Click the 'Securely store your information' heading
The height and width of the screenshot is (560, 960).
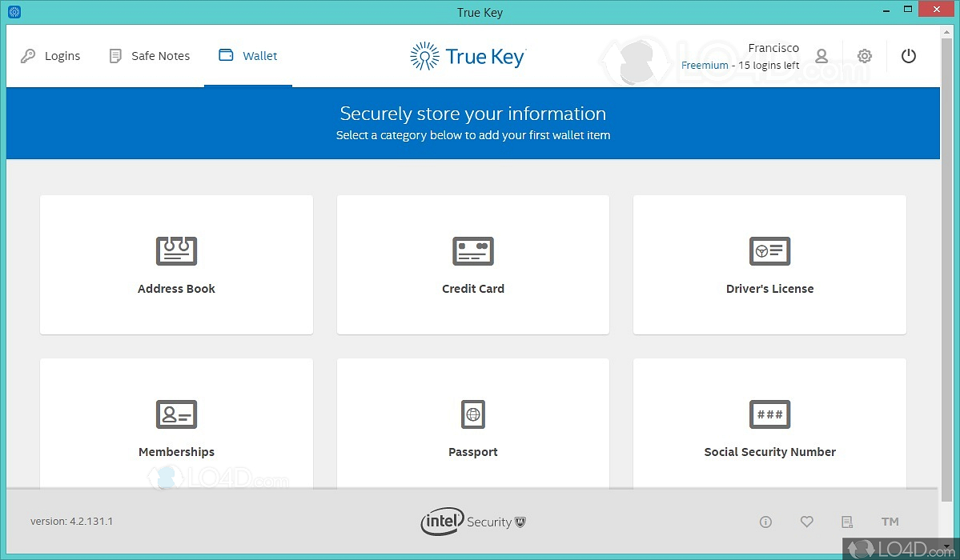(x=473, y=114)
